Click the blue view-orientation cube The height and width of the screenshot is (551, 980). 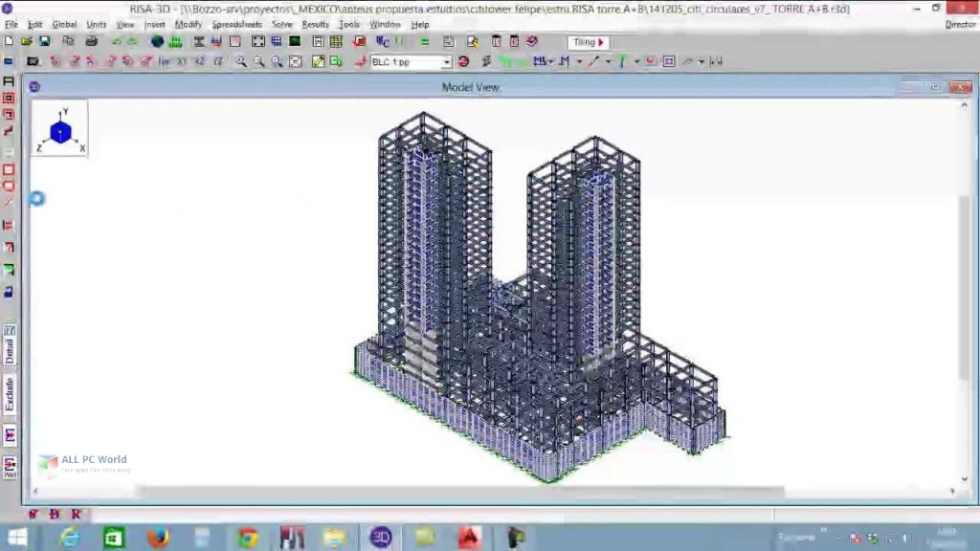pos(60,132)
